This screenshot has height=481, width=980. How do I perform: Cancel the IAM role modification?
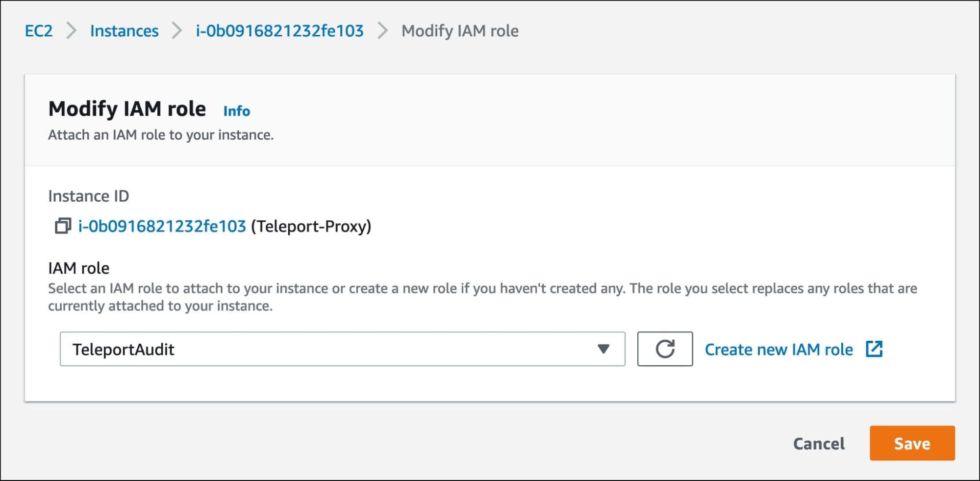click(x=818, y=444)
